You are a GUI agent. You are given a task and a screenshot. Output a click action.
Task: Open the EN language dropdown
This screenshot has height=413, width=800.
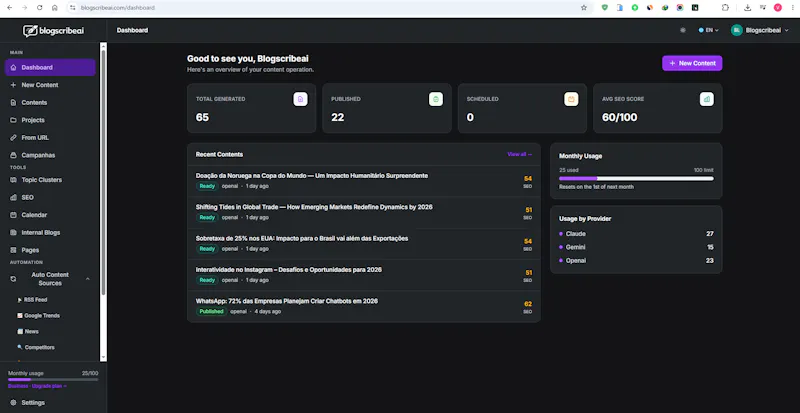708,30
